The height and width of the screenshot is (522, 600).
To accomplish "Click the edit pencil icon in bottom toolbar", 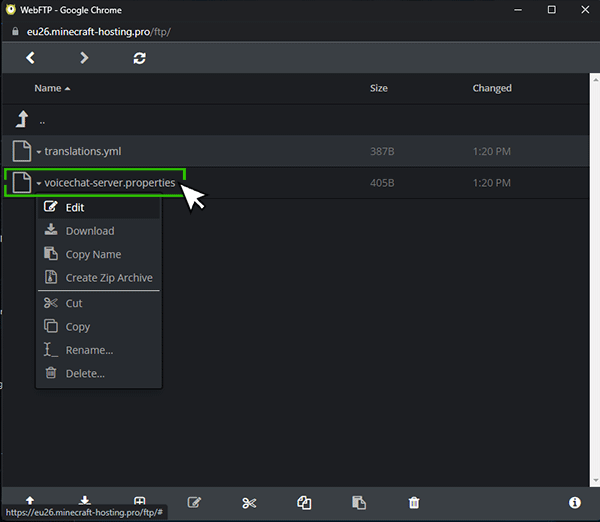I will [x=194, y=502].
